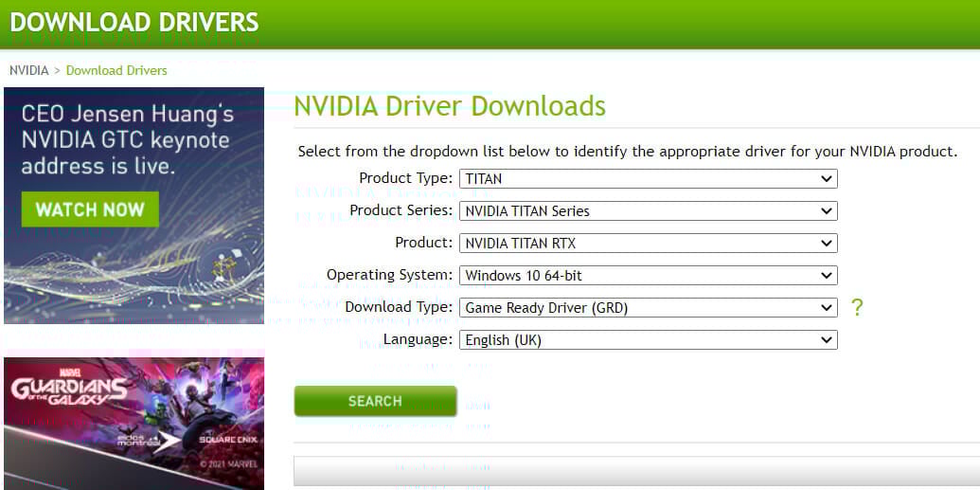Click the DOWNLOAD DRIVERS header title

134,23
